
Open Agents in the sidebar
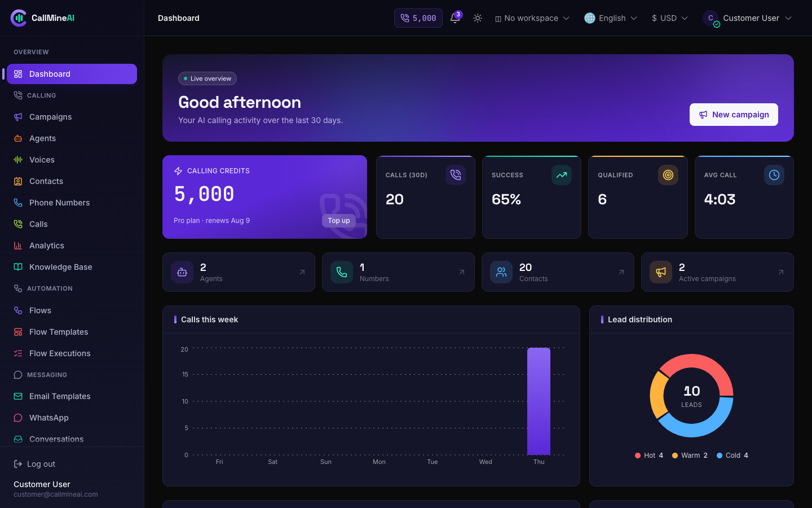click(72, 138)
